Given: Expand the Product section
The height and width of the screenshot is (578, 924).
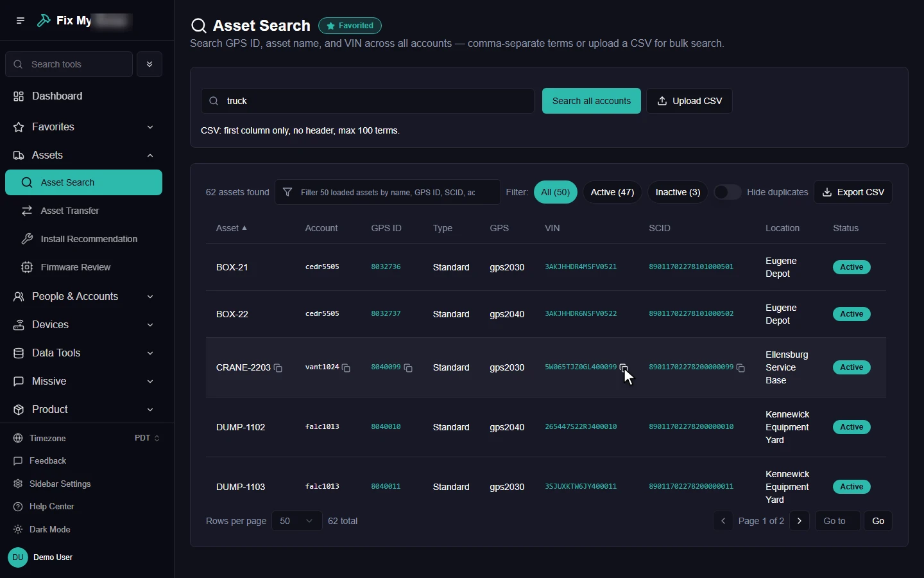Looking at the screenshot, I should (x=83, y=410).
